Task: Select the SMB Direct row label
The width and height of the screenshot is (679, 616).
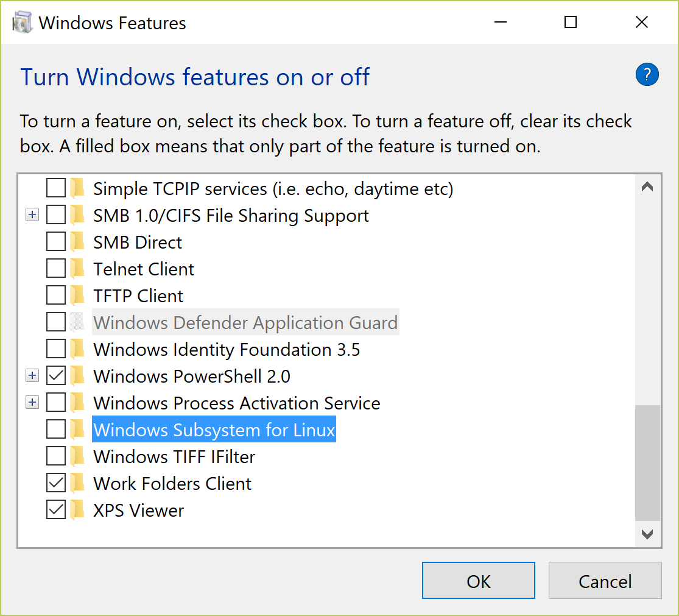Action: 138,243
